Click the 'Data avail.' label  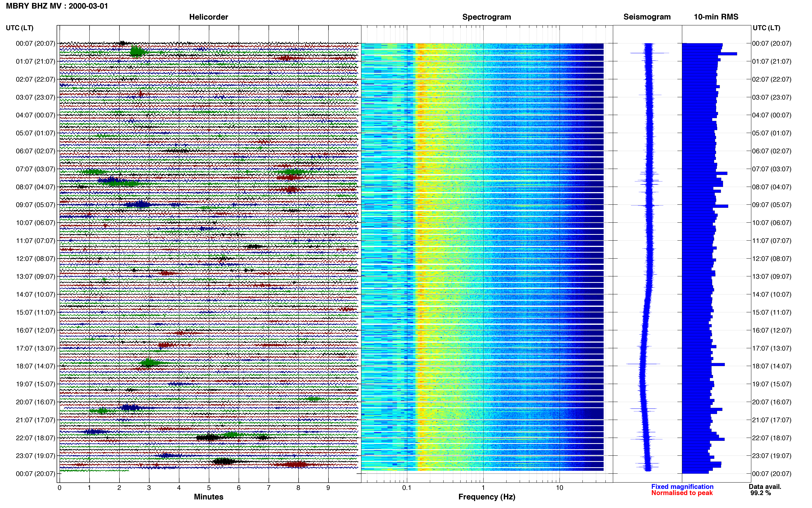765,486
